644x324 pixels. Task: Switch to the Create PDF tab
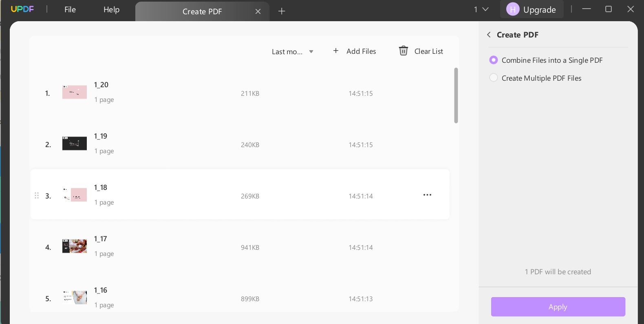coord(202,11)
